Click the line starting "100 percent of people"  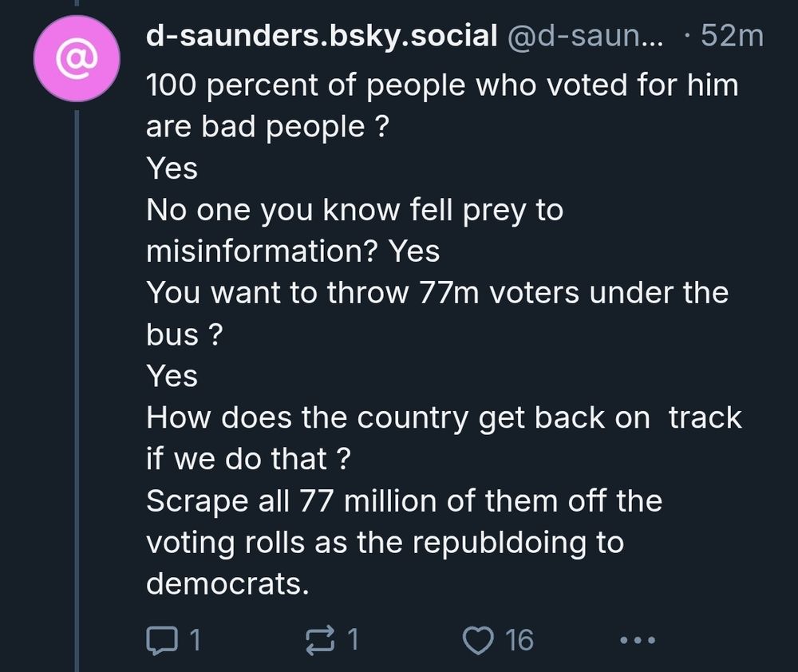pos(442,85)
